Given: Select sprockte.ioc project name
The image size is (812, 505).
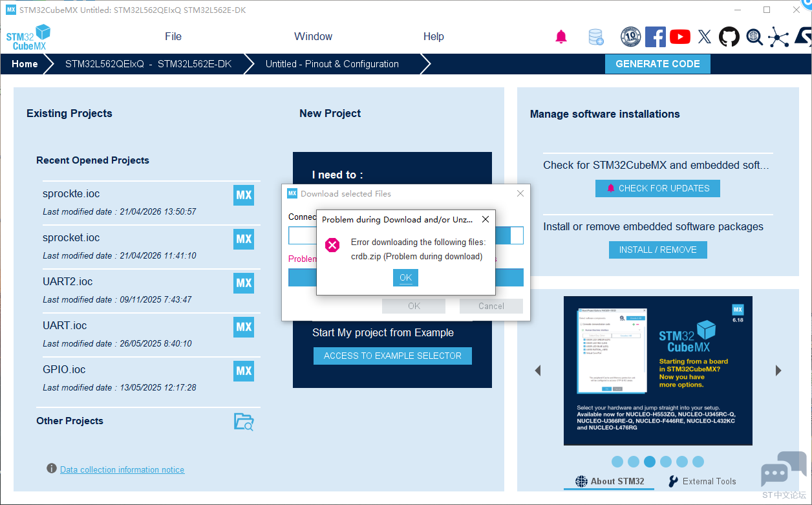Looking at the screenshot, I should pos(71,193).
